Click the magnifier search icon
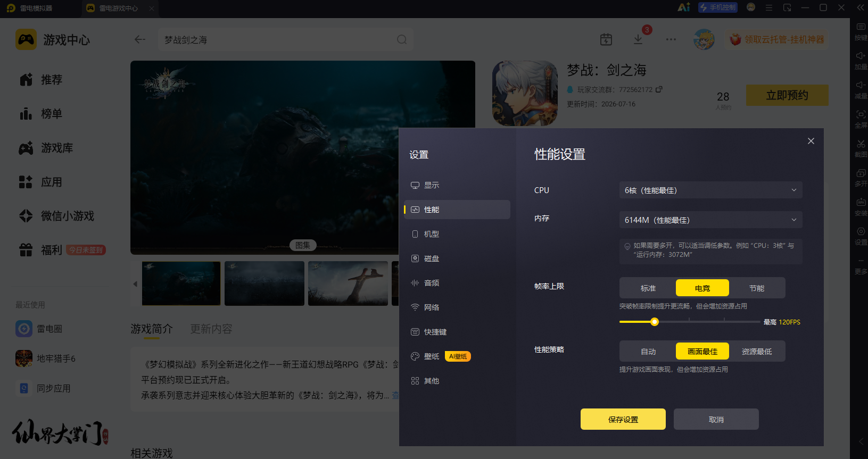 [x=402, y=39]
